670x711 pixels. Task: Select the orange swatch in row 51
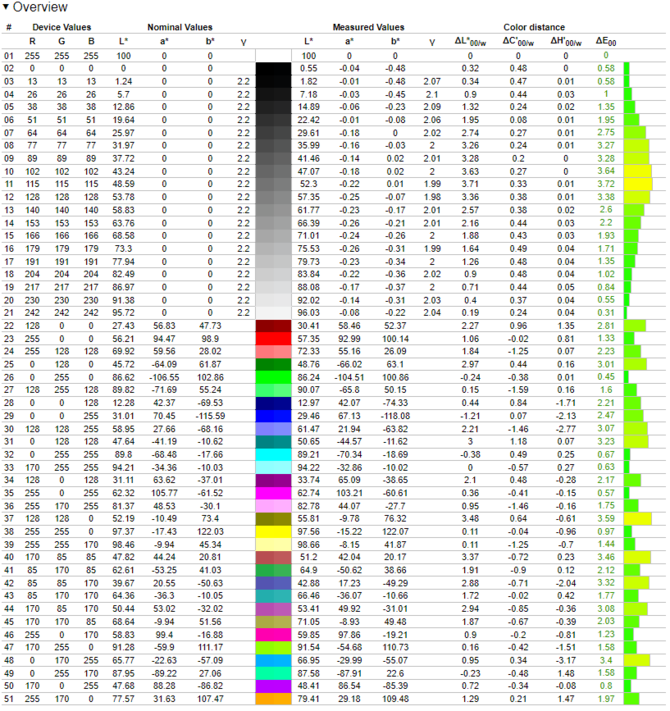click(x=273, y=699)
